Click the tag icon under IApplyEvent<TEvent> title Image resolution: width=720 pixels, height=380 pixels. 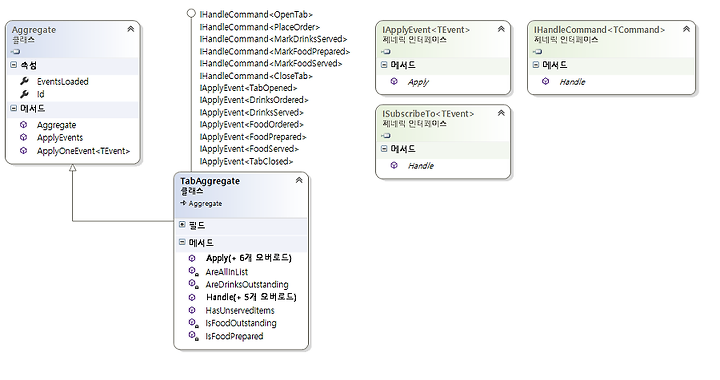coord(386,51)
